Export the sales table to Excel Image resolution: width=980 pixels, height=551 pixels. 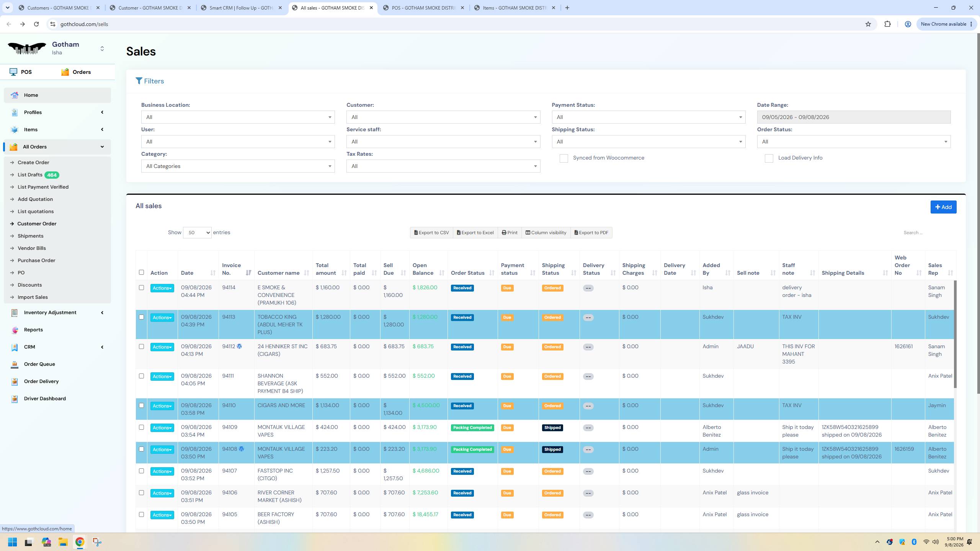475,233
